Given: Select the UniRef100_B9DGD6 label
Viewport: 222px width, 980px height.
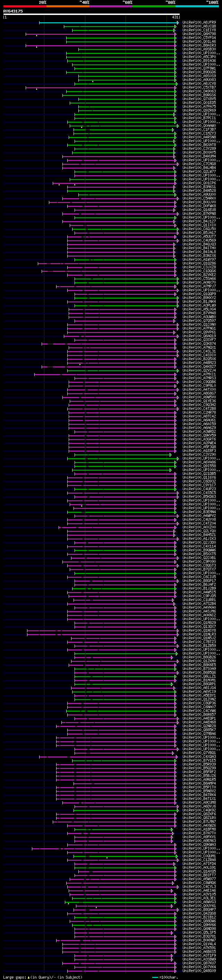Looking at the screenshot, I should pyautogui.click(x=199, y=72).
